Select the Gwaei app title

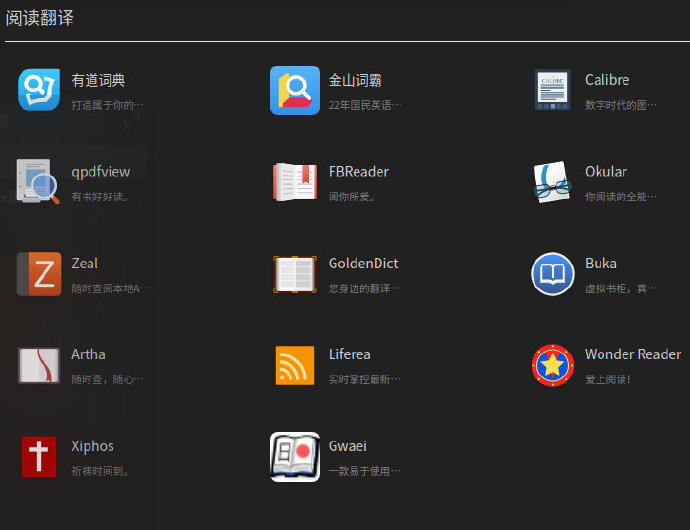click(x=348, y=446)
